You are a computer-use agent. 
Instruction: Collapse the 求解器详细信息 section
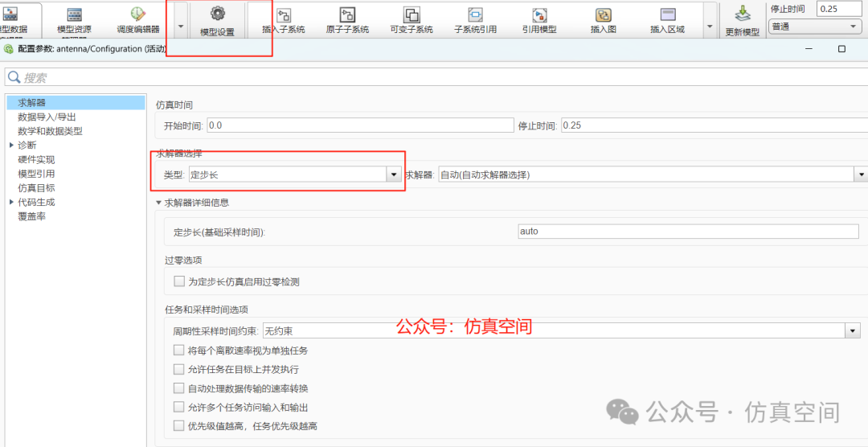pos(159,203)
